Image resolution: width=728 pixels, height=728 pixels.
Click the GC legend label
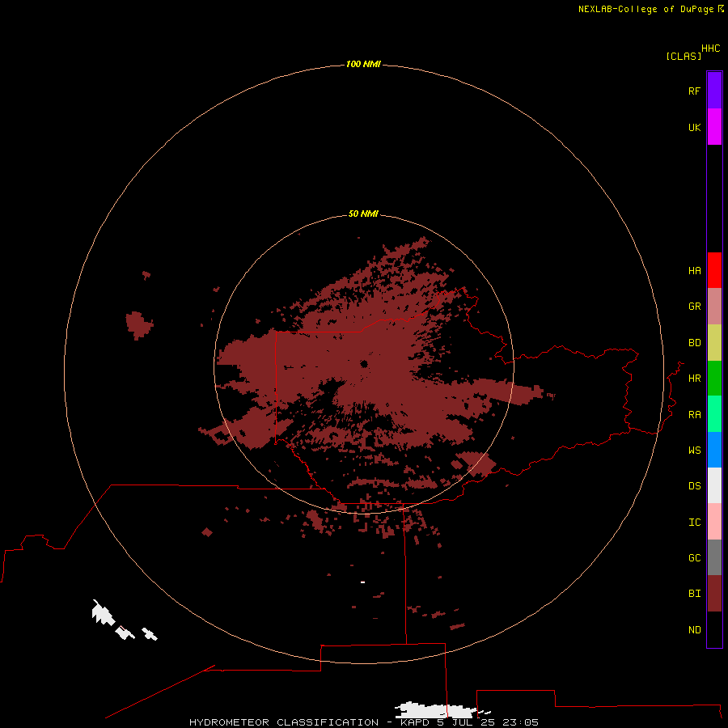694,557
